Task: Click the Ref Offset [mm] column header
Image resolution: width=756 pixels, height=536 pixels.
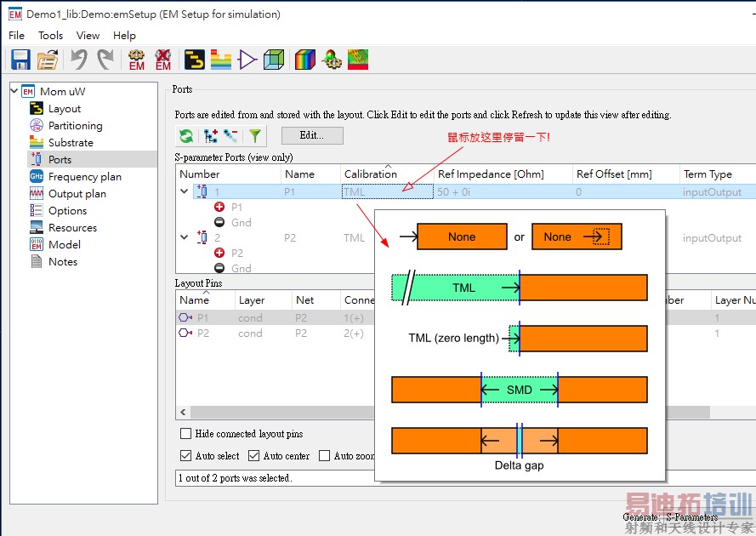Action: (x=626, y=174)
